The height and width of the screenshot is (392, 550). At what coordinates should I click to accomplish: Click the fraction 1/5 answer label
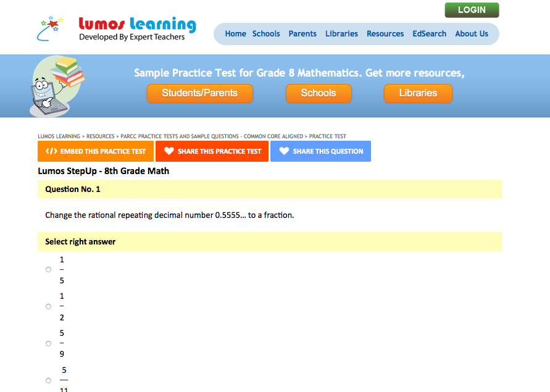[x=62, y=270]
